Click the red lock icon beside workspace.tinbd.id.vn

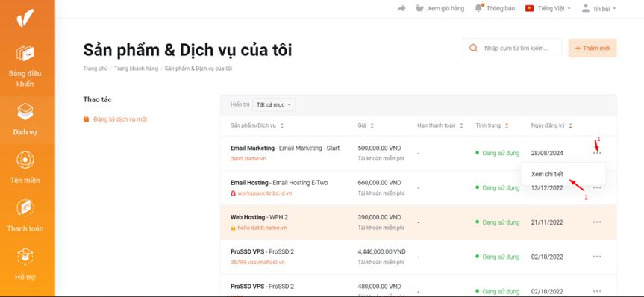pos(234,193)
